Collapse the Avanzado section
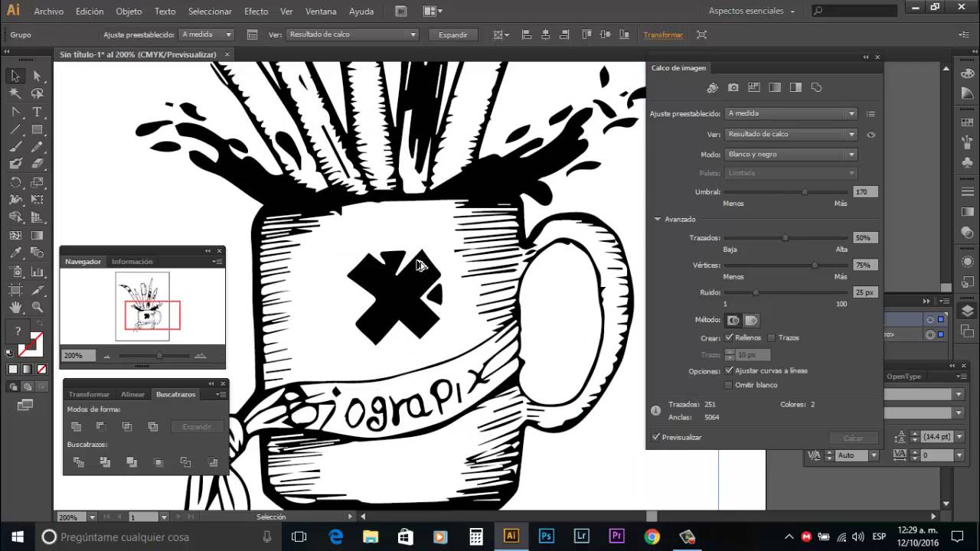 [x=657, y=219]
